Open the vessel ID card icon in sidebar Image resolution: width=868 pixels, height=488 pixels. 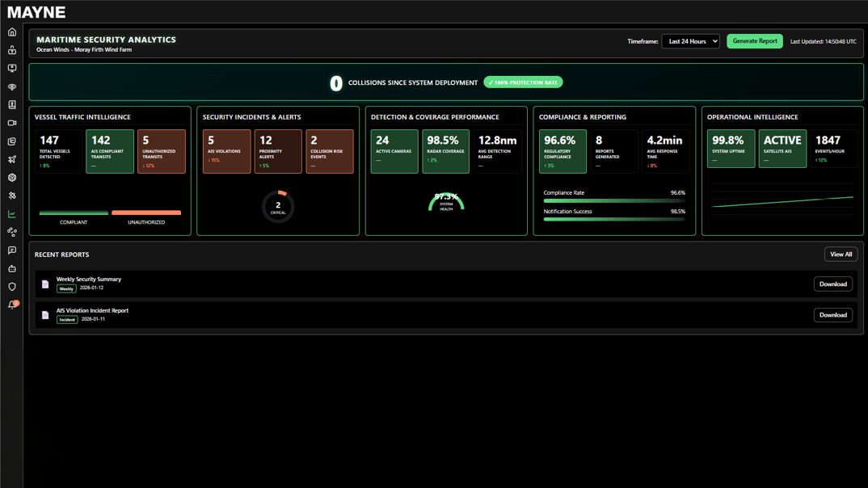coord(11,104)
